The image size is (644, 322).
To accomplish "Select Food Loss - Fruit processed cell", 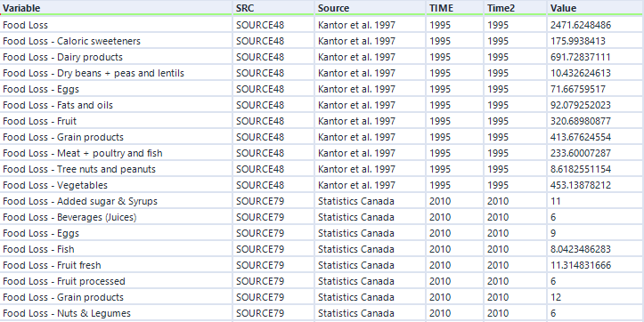I will click(x=116, y=281).
